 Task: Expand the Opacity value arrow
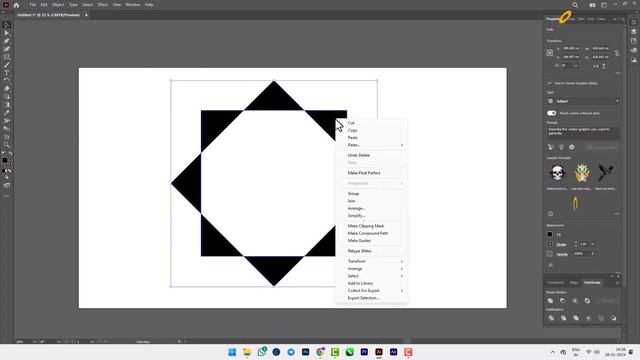coord(593,254)
